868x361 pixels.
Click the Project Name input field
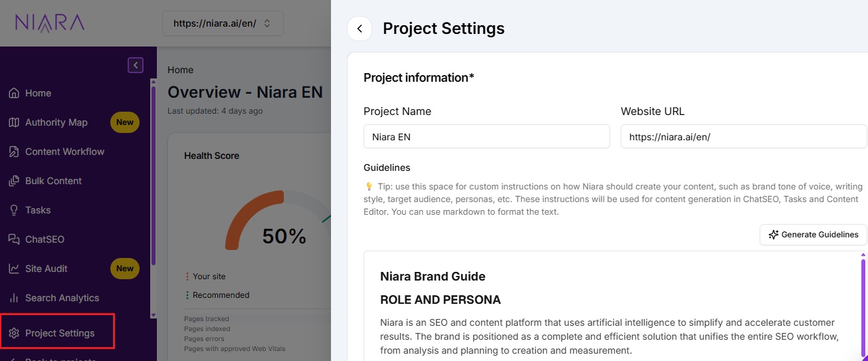(487, 136)
